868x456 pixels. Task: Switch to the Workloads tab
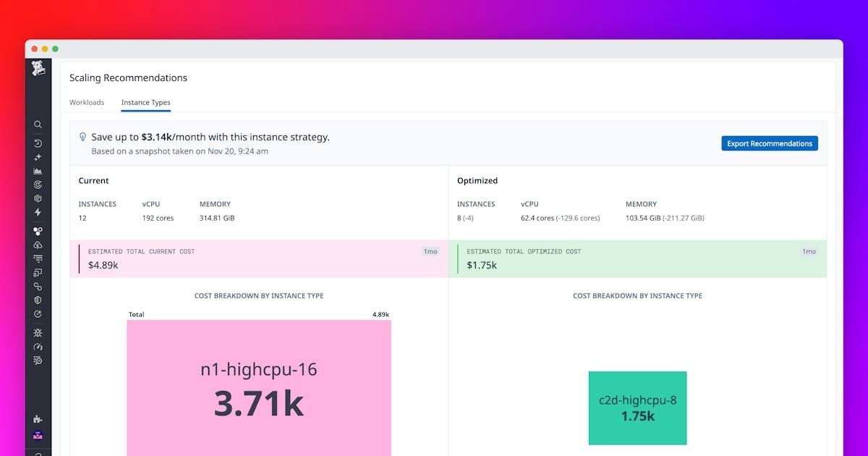point(87,102)
